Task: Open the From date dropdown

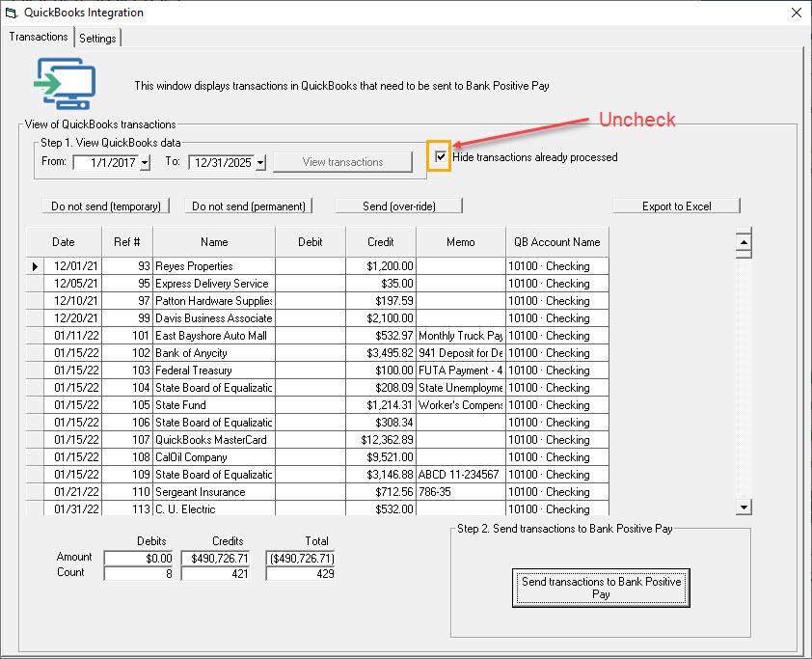Action: 145,163
